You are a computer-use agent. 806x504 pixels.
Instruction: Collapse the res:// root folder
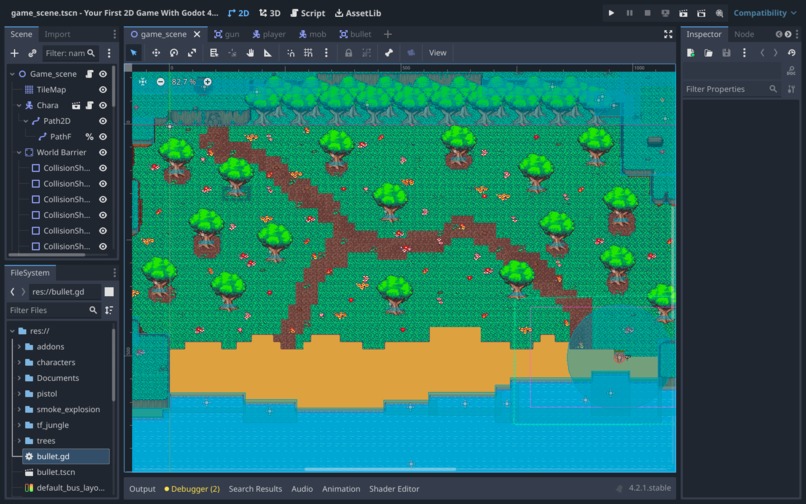tap(12, 331)
